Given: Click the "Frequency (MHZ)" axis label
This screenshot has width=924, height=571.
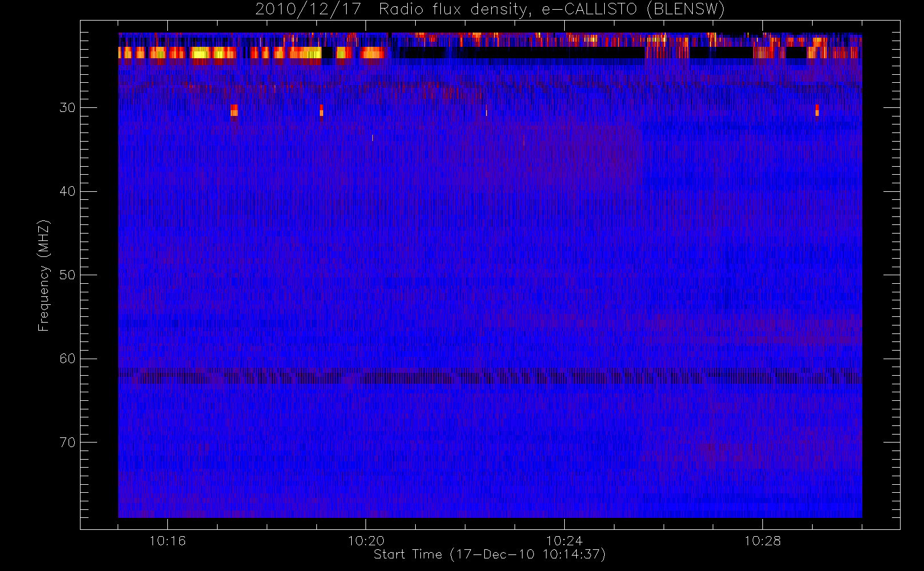Looking at the screenshot, I should pos(43,275).
